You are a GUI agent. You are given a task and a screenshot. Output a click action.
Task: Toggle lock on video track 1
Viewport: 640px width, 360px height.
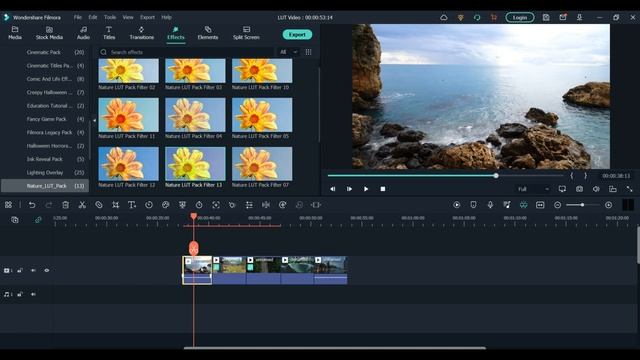(x=20, y=270)
